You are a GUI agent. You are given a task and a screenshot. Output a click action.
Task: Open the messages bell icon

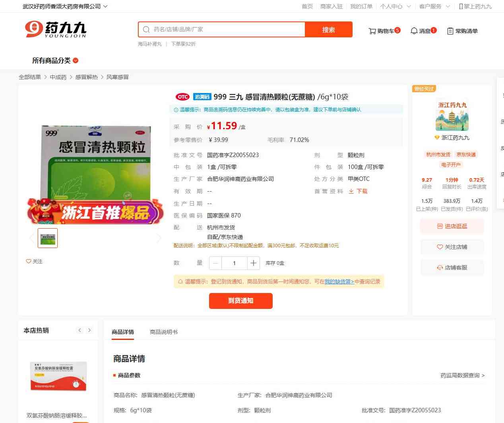tap(414, 31)
